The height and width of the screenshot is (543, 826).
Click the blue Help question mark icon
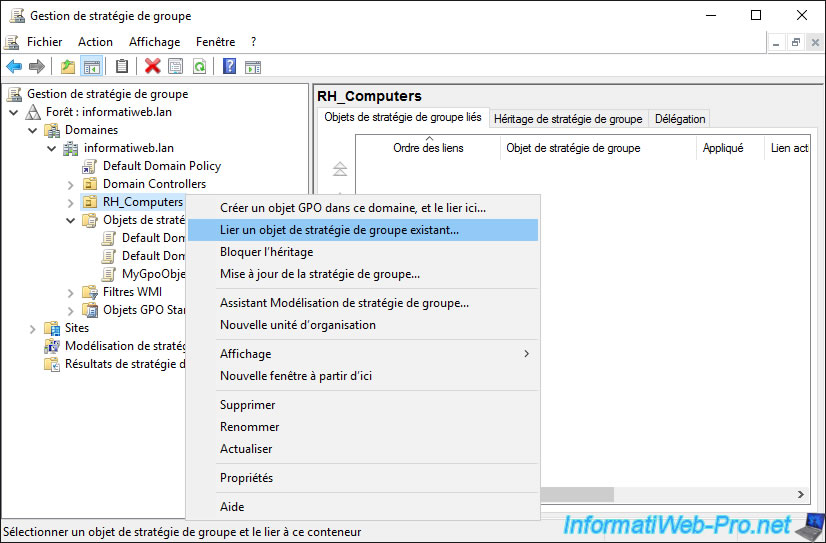point(229,66)
